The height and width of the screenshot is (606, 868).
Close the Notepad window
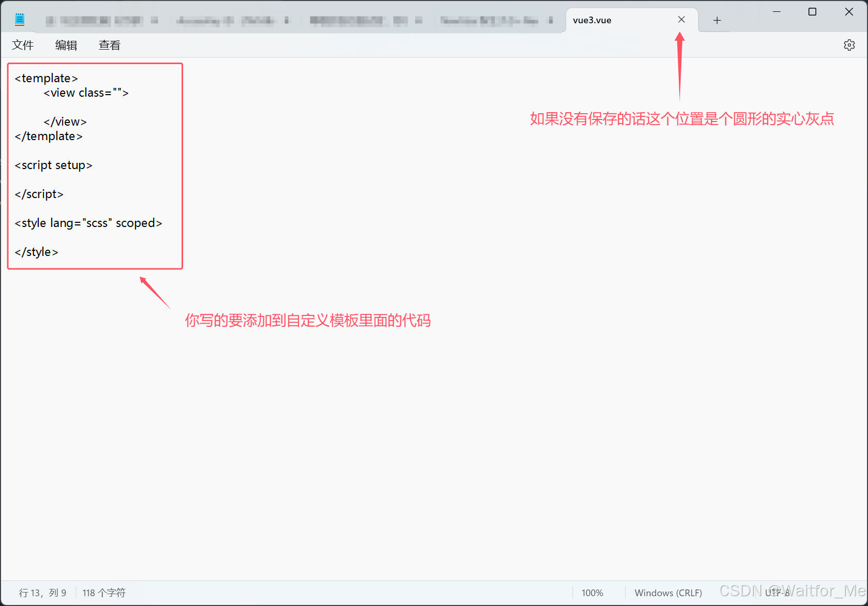849,11
